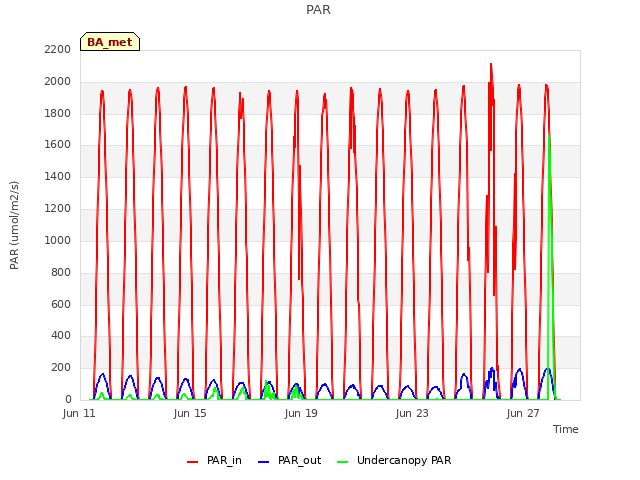The image size is (640, 480).
Task: Click the red PAR_in legend color marker
Action: pyautogui.click(x=192, y=462)
